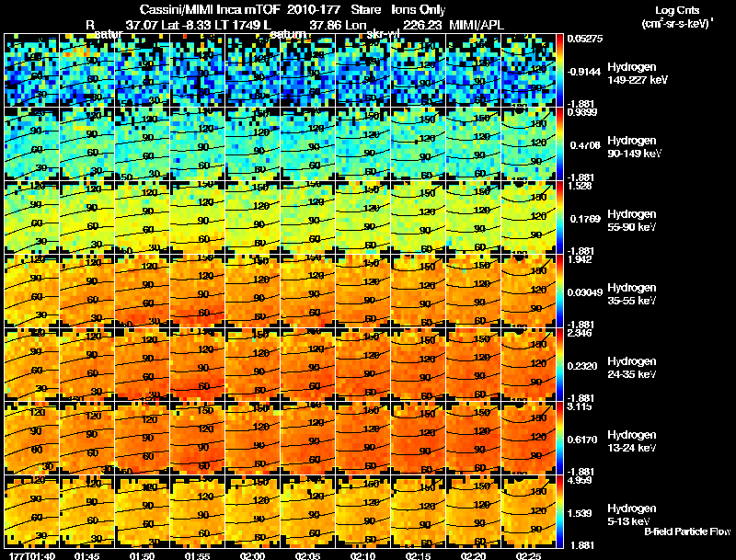736x560 pixels.
Task: Open the 90-149 keV panel at 02:20
Action: click(473, 144)
